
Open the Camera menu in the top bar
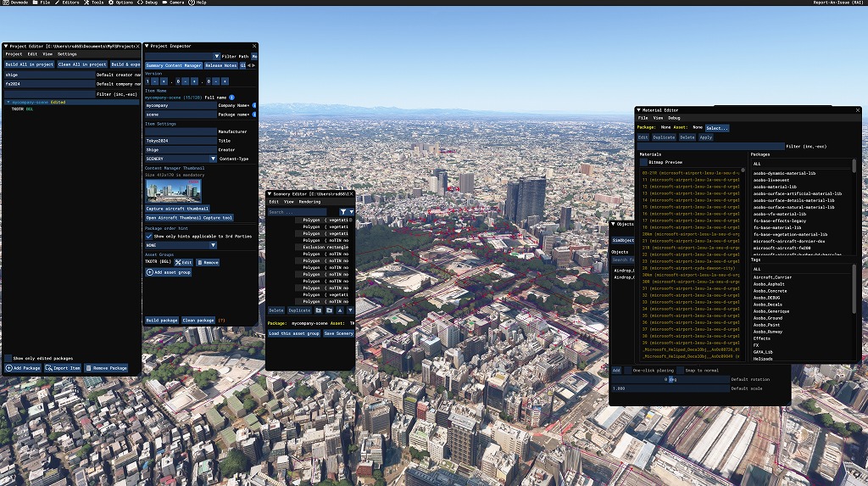point(174,3)
